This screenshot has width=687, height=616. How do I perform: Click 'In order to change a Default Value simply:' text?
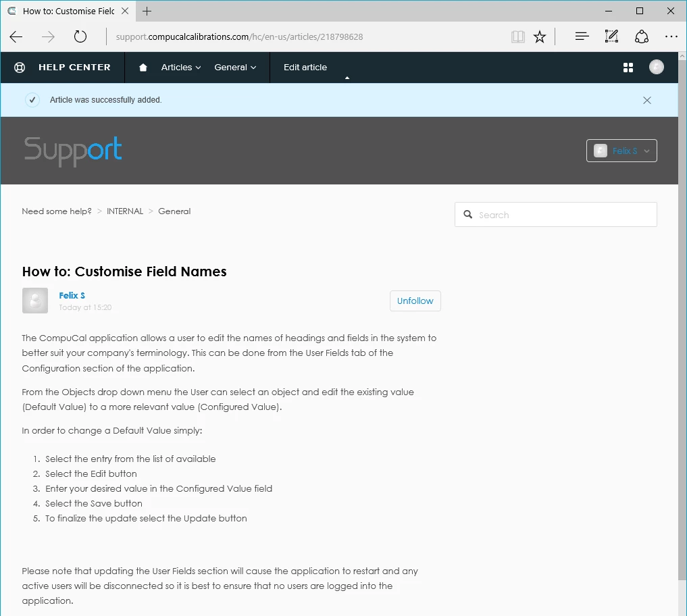[x=112, y=431]
